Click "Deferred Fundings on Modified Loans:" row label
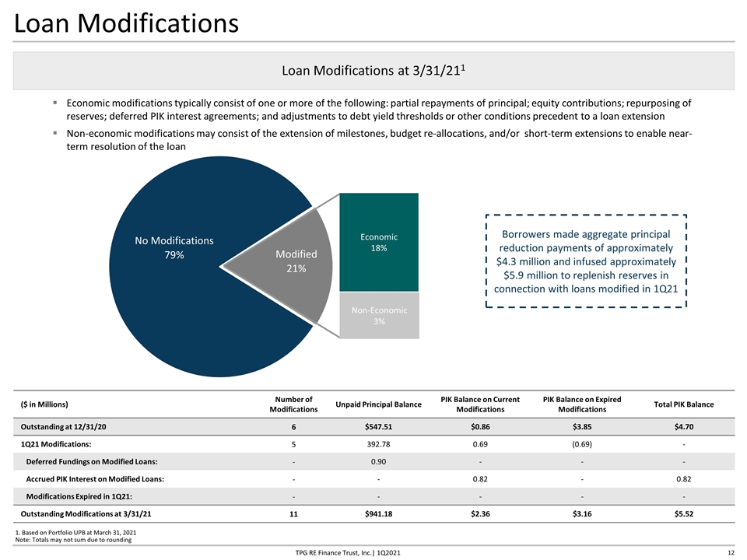The image size is (747, 560). 92,461
